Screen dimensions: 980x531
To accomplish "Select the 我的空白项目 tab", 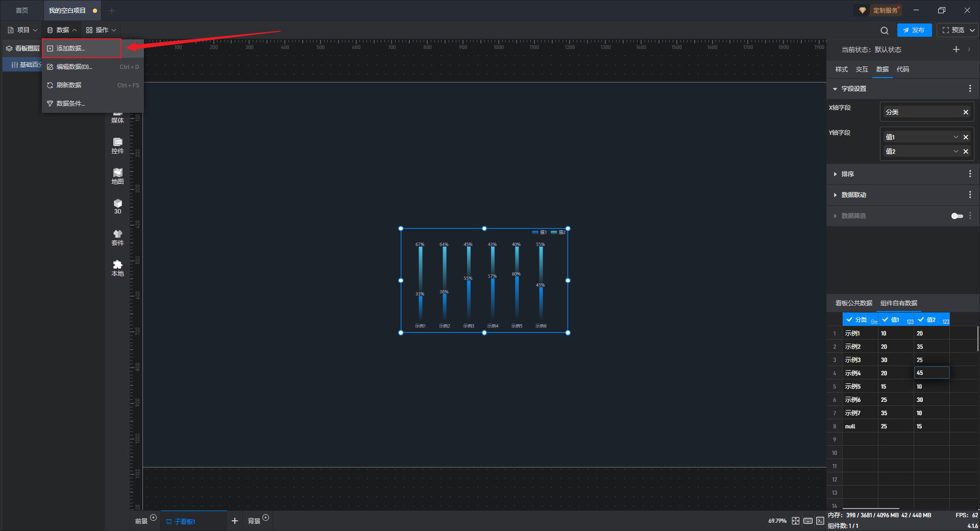I will coord(71,11).
